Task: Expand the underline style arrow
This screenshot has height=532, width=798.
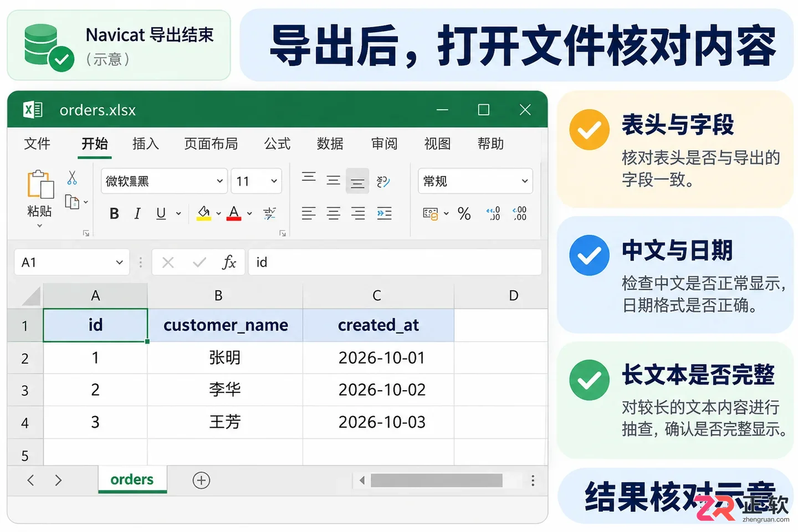Action: pos(178,214)
